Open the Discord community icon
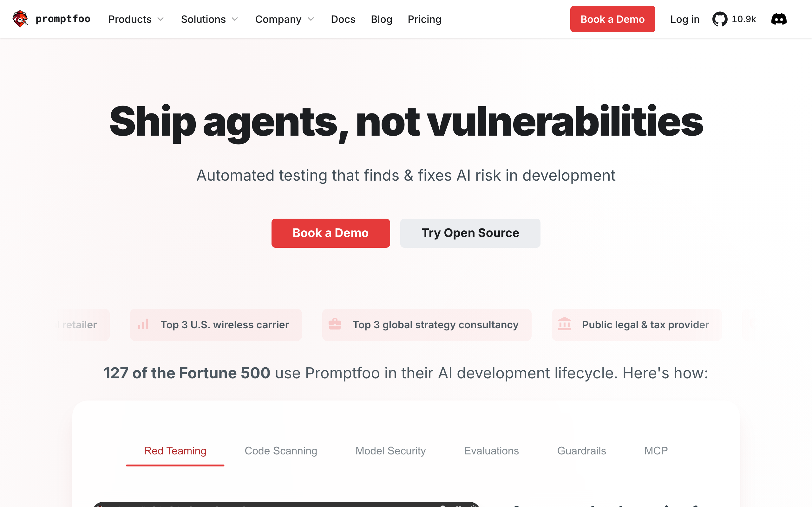Viewport: 812px width, 507px height. coord(779,19)
